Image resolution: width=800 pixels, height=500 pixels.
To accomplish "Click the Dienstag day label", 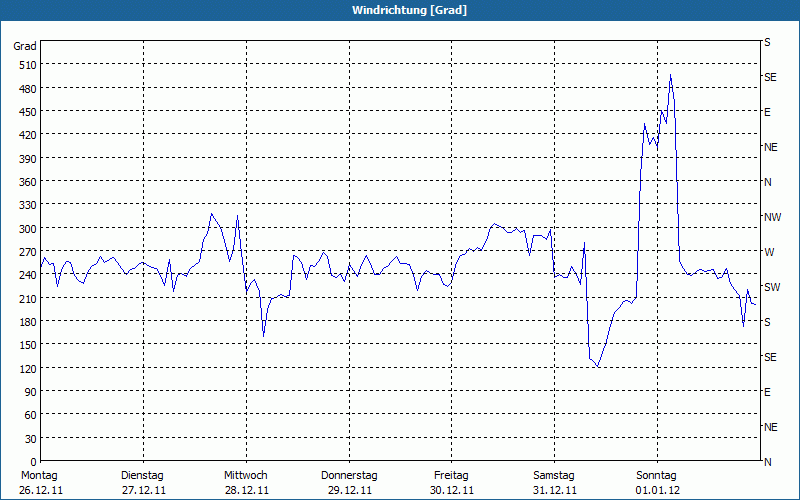I will coord(142,476).
